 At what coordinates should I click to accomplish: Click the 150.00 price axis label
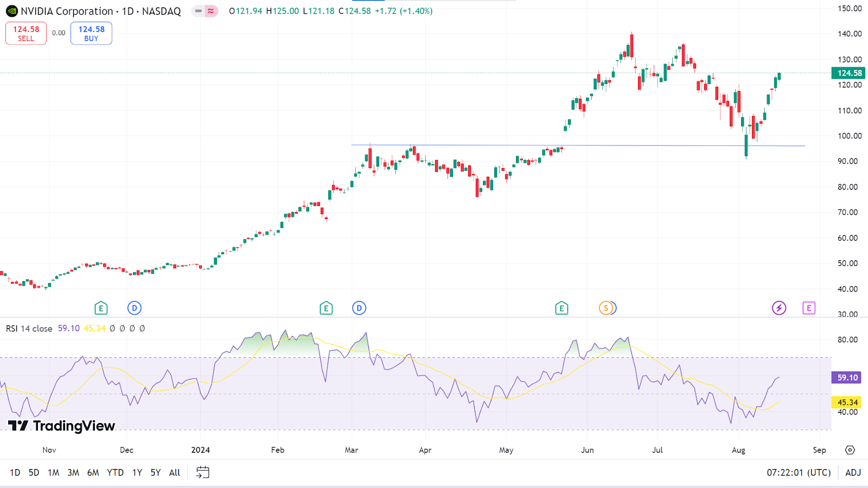coord(850,8)
